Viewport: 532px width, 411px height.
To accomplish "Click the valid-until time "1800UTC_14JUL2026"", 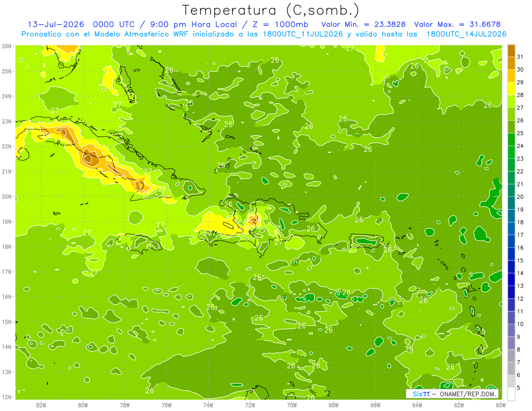I will tap(466, 34).
